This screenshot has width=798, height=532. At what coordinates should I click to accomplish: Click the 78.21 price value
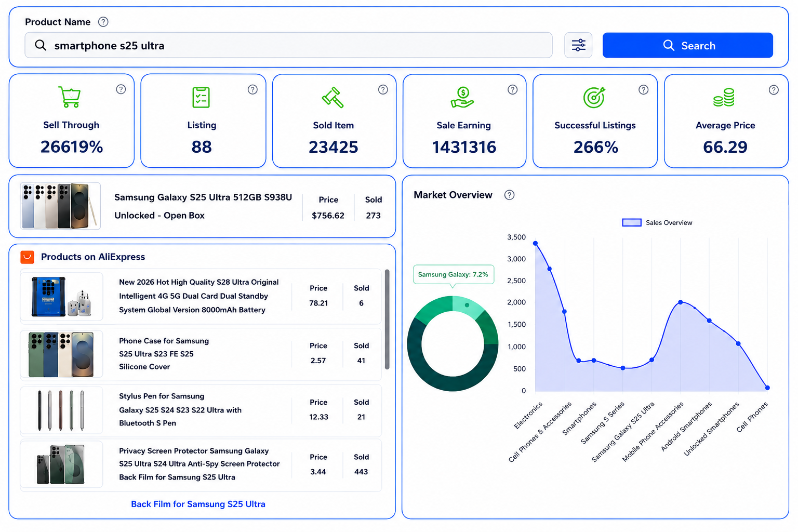click(x=318, y=303)
